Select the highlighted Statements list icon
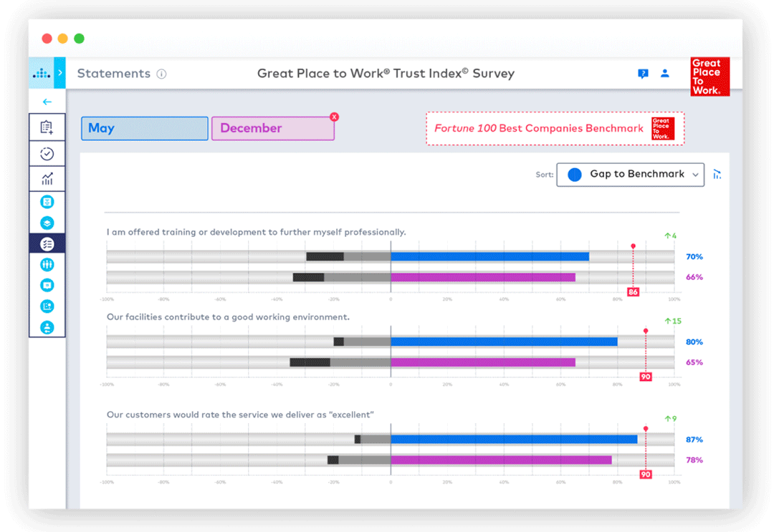The image size is (774, 532). coord(47,243)
